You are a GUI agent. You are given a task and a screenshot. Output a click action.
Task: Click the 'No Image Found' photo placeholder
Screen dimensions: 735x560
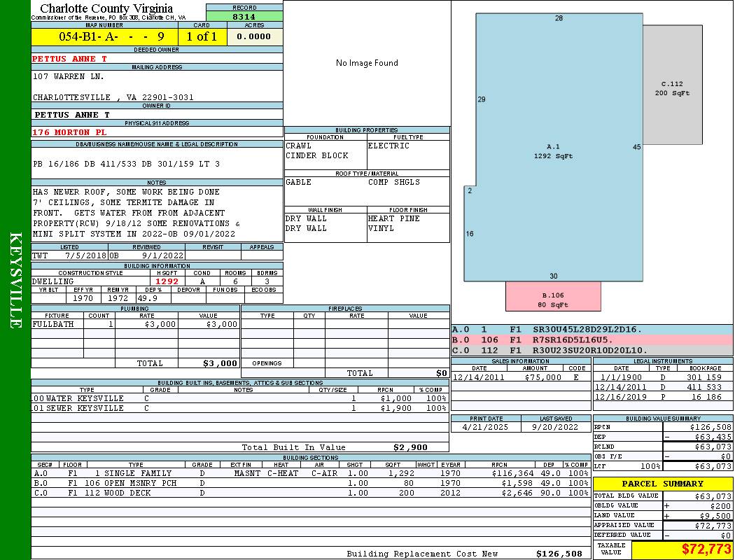coord(367,63)
